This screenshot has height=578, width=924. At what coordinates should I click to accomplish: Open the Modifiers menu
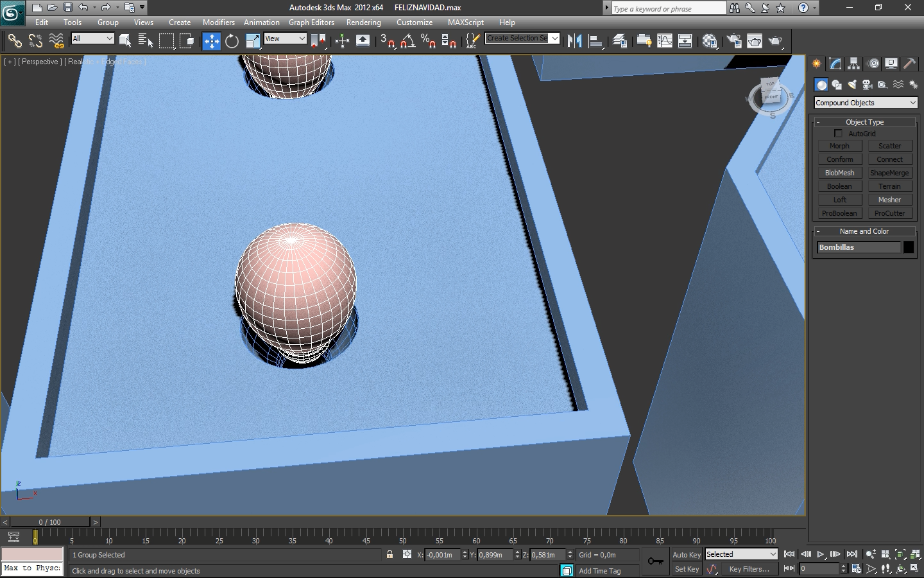219,22
